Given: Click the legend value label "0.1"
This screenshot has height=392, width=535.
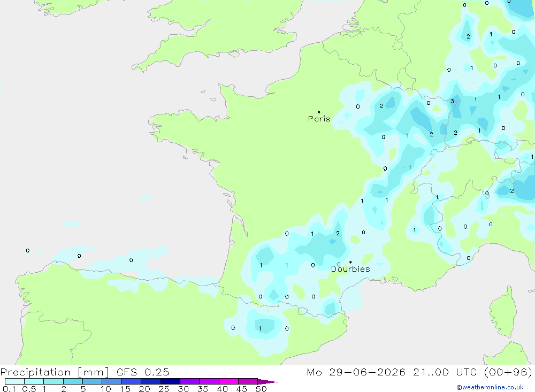Looking at the screenshot, I should coord(9,389).
